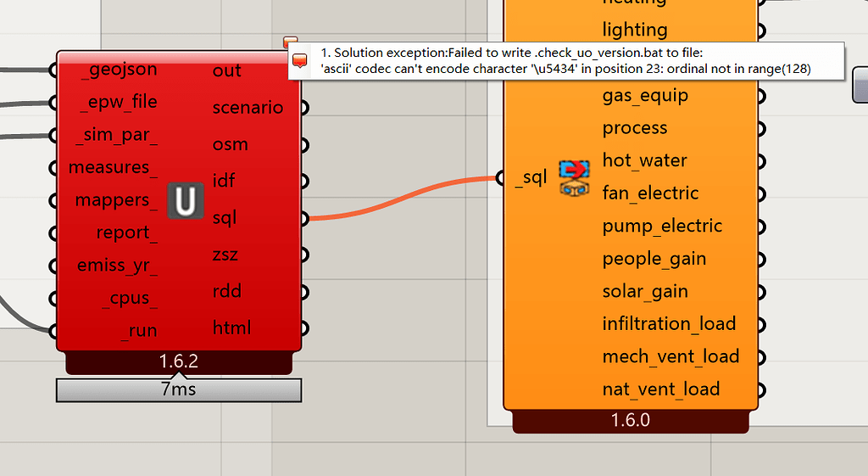Click the sql output on the red component
Viewport: 868px width, 476px height.
(x=225, y=218)
